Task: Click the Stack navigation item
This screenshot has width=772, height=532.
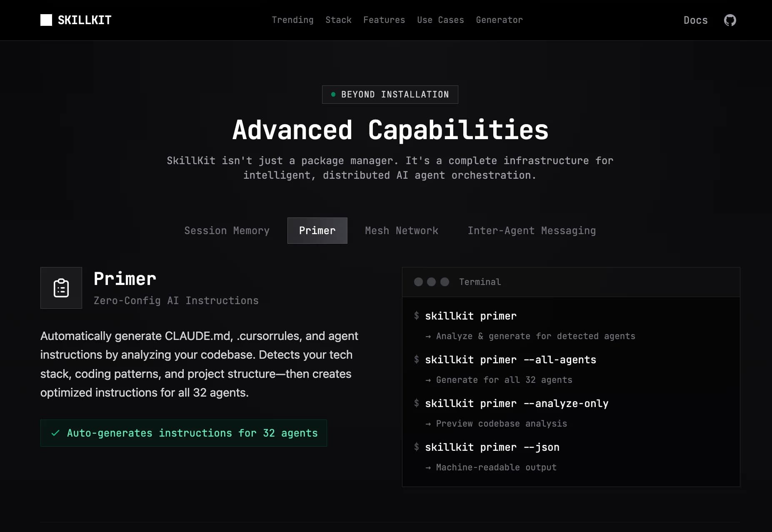Action: (339, 20)
